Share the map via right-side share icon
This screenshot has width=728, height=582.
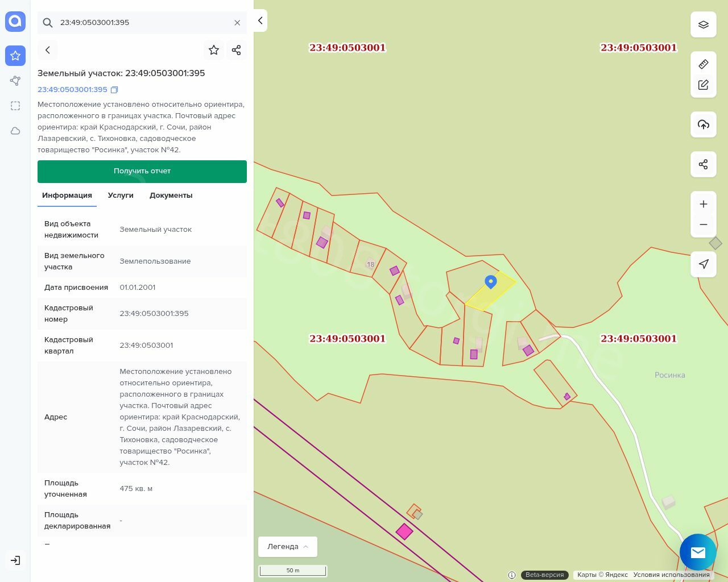pyautogui.click(x=703, y=164)
